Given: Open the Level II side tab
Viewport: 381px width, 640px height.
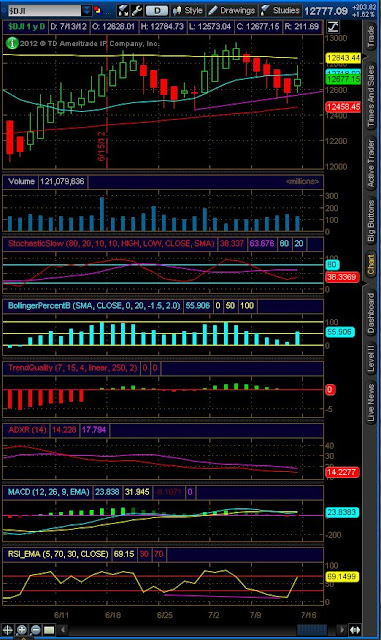Looking at the screenshot, I should point(371,359).
